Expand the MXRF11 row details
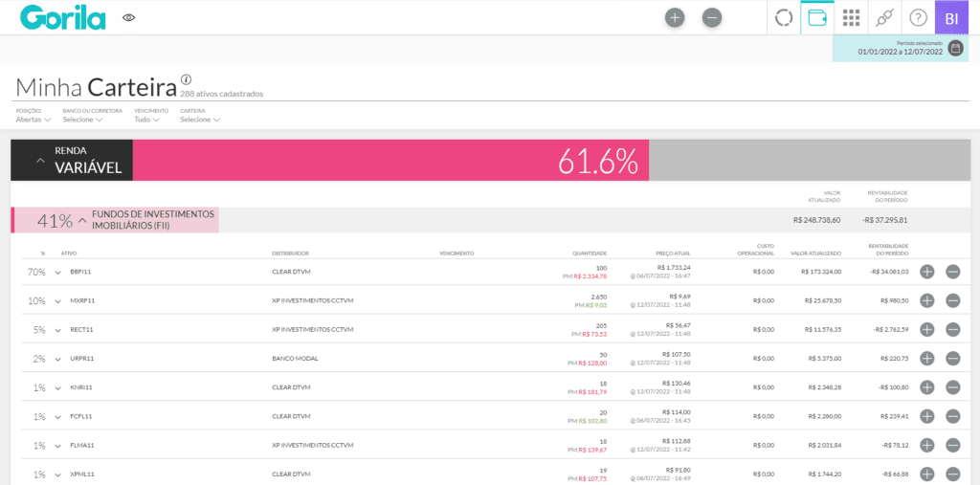Image resolution: width=980 pixels, height=485 pixels. (58, 301)
